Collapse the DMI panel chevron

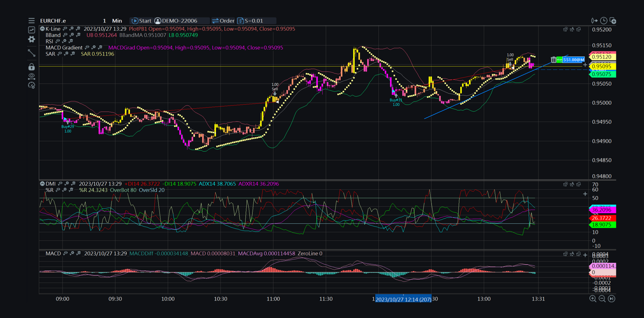(42, 184)
